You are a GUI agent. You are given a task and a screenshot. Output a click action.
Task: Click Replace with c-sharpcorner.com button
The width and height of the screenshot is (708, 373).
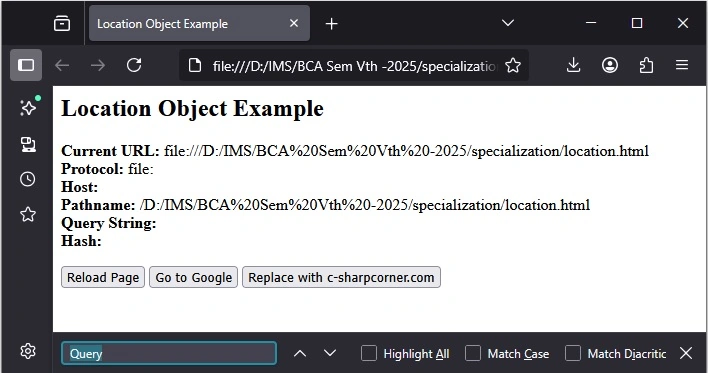[341, 277]
